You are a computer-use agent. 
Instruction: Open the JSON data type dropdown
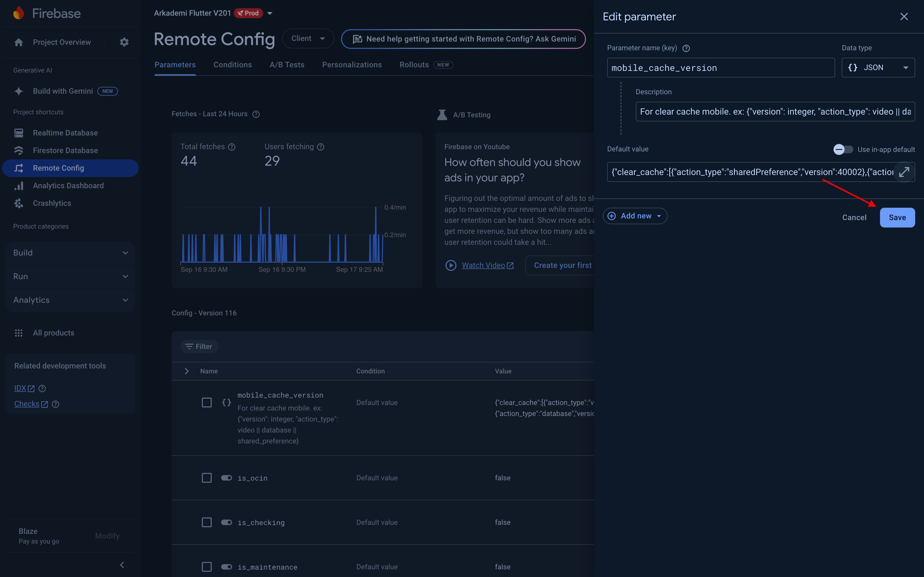[x=878, y=68]
